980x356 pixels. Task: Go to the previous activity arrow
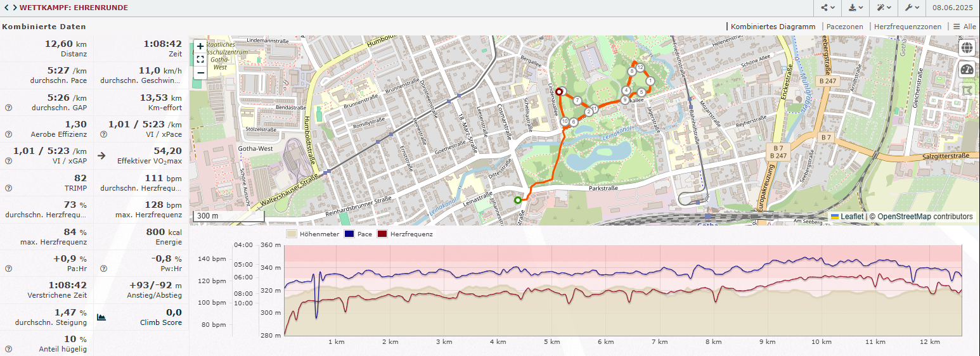[6, 8]
